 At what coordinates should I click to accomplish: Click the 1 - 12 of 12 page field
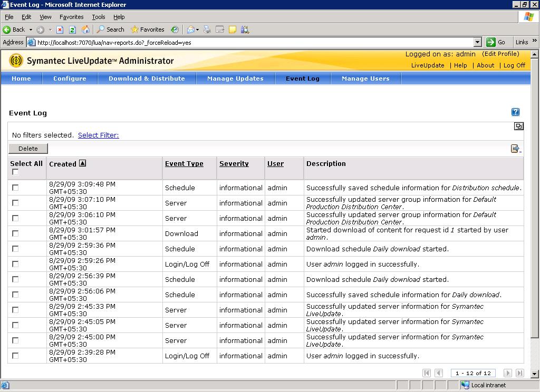(x=473, y=373)
